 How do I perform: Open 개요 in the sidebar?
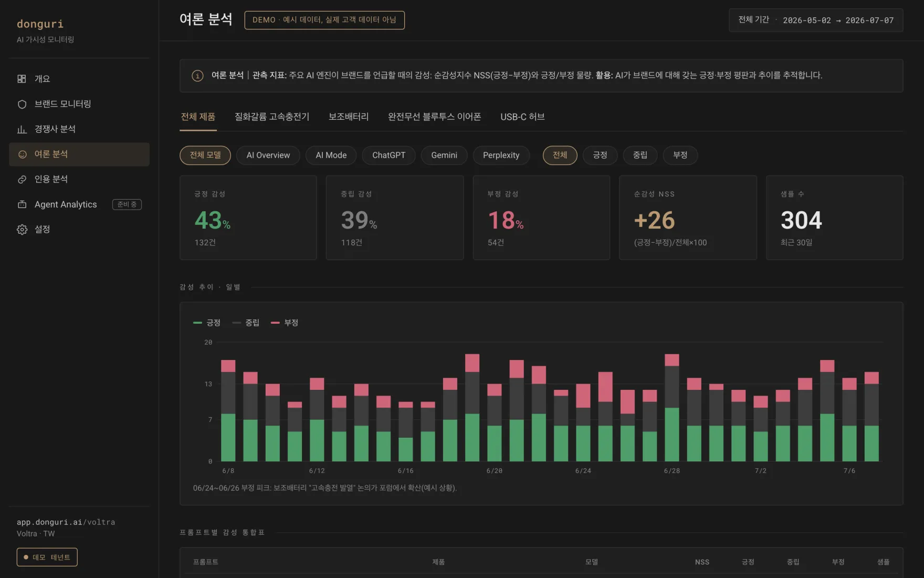click(79, 79)
